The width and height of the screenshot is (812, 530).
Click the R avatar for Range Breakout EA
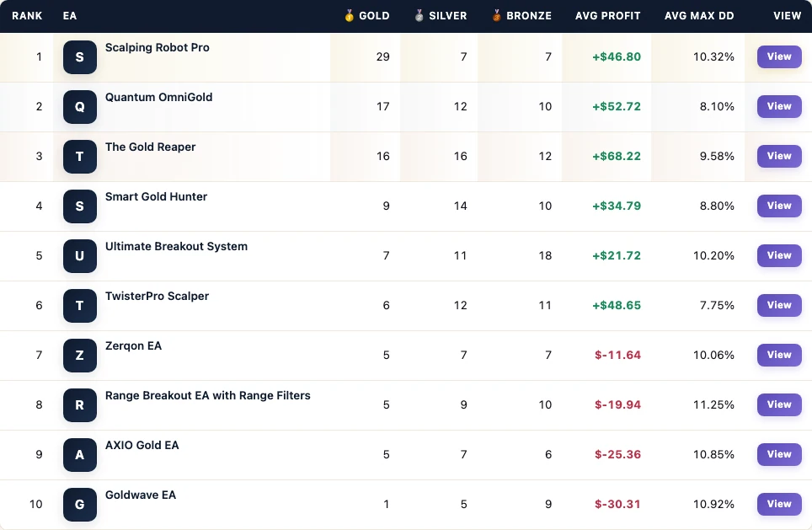(80, 405)
